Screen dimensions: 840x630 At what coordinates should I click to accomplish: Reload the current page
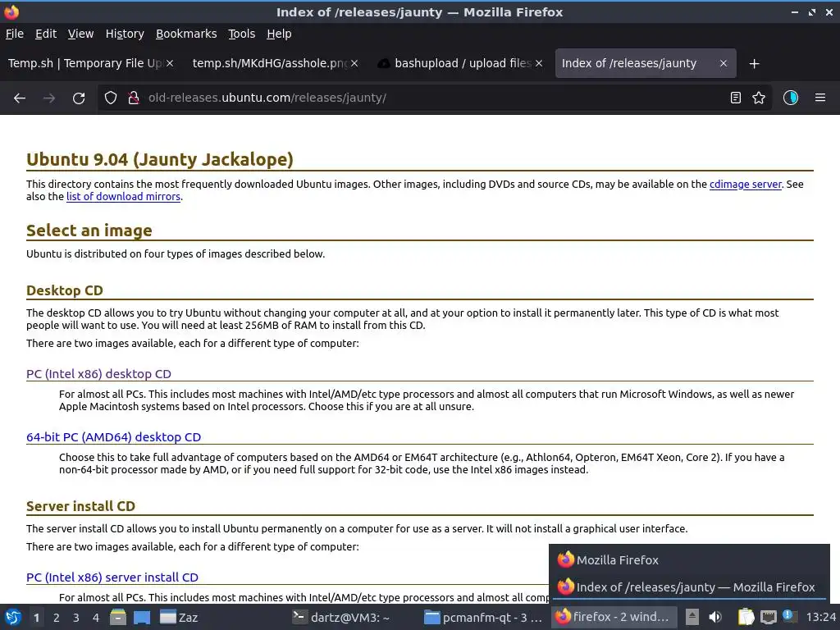pos(79,98)
